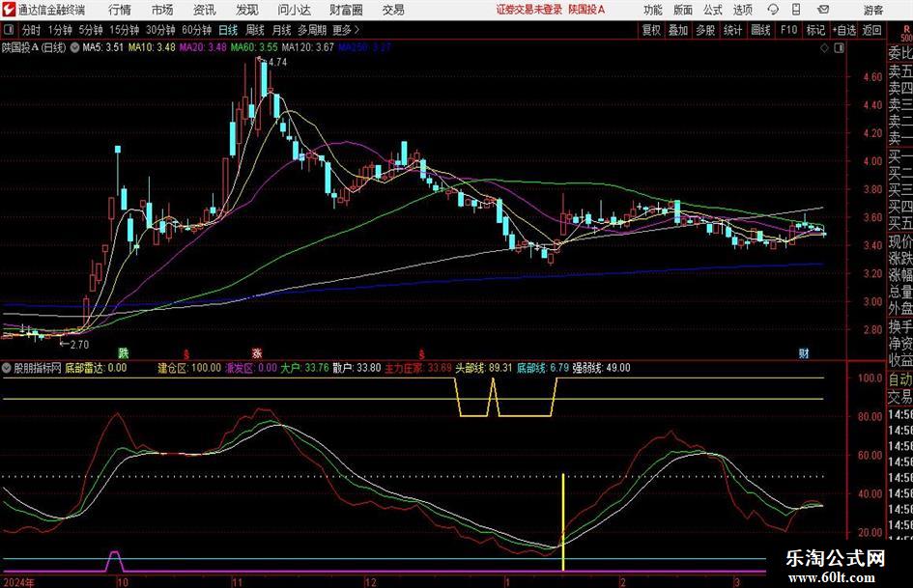Switch to 5分钟 period
Screen dimensions: 913x588
click(x=90, y=30)
